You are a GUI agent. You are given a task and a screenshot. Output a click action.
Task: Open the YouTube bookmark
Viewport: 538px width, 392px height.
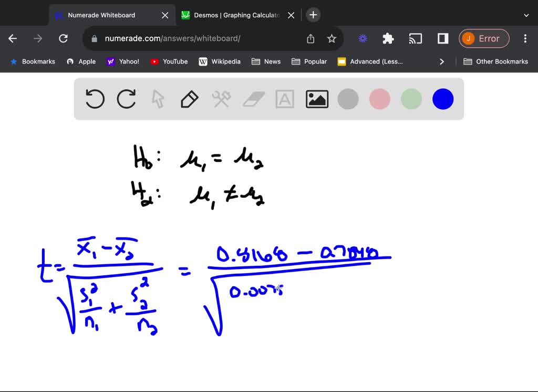point(169,61)
